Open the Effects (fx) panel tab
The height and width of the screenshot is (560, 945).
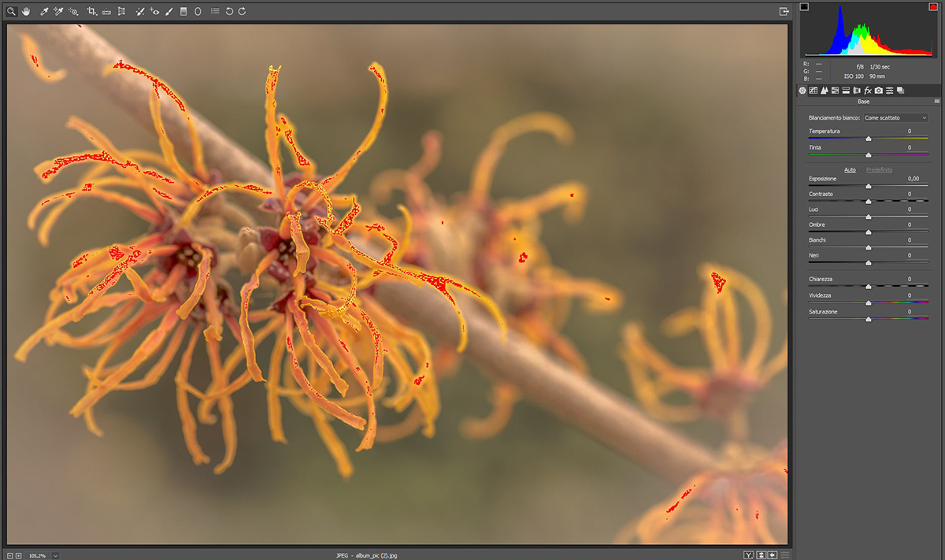tap(867, 91)
